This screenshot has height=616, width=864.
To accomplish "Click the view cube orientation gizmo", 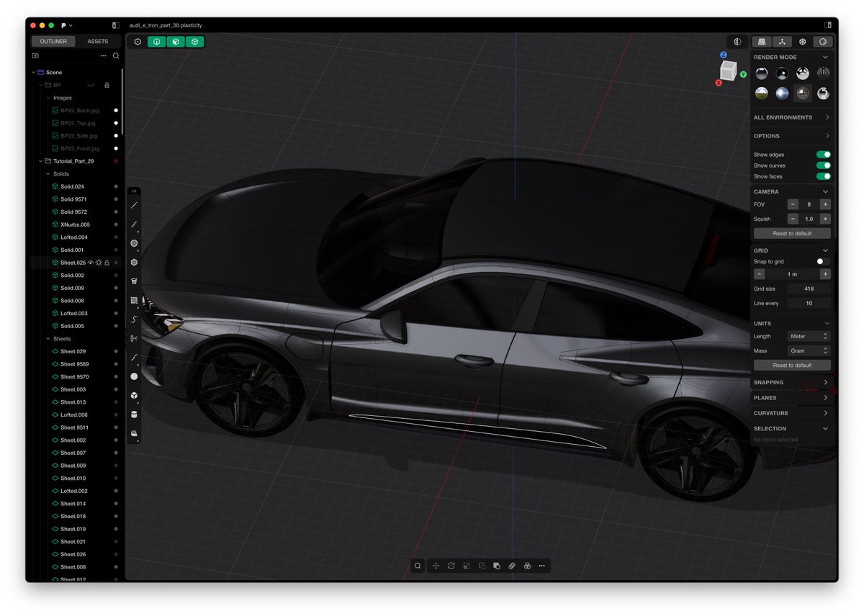I will point(729,70).
